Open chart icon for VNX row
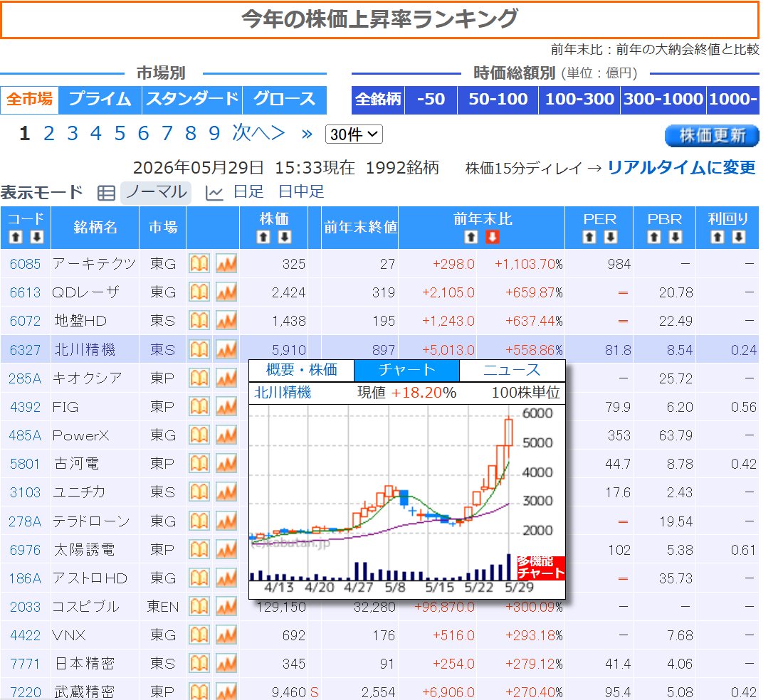 pos(226,635)
